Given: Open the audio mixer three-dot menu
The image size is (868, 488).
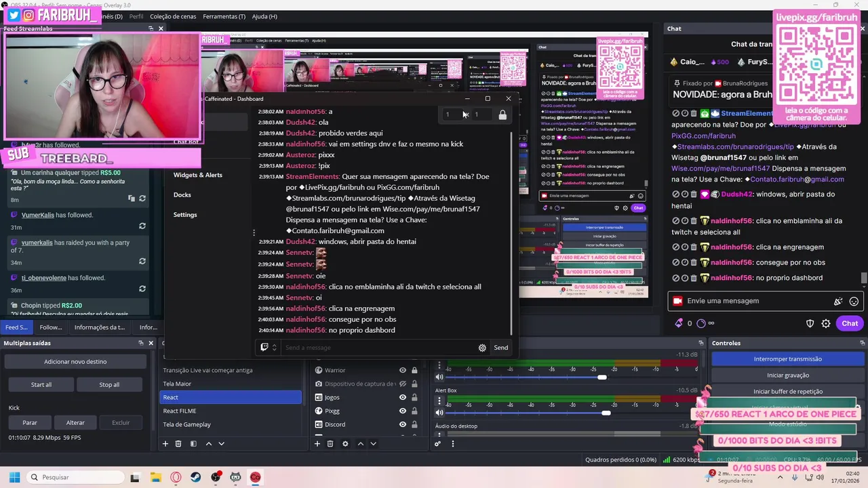Looking at the screenshot, I should [x=452, y=444].
